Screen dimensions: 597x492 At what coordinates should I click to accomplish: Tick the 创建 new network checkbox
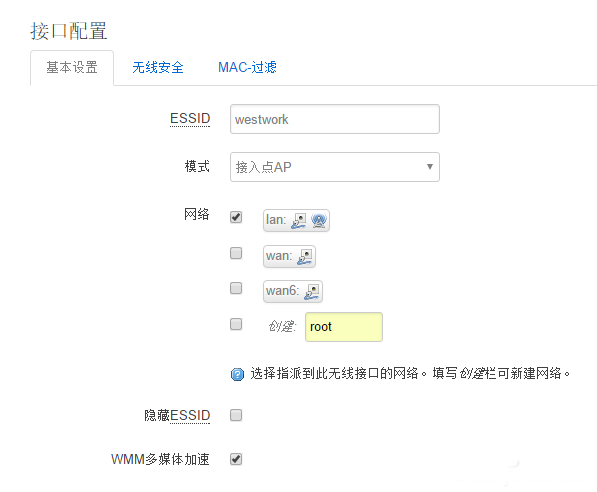pos(236,324)
